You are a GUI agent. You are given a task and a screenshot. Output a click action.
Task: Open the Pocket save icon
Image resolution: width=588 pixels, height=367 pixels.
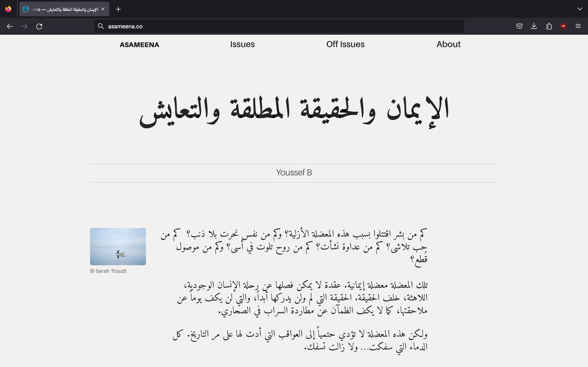click(519, 26)
